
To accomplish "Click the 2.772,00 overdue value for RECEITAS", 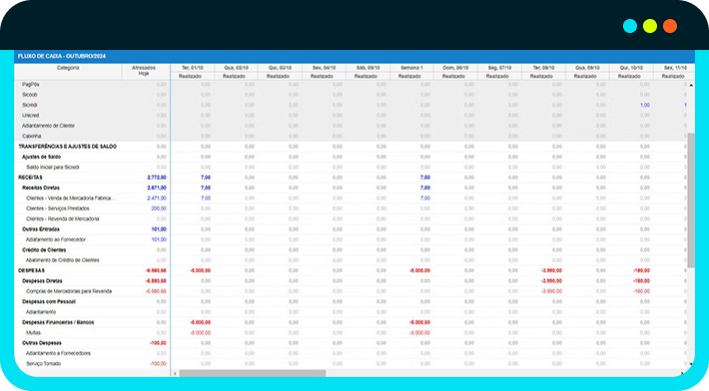I will 156,178.
